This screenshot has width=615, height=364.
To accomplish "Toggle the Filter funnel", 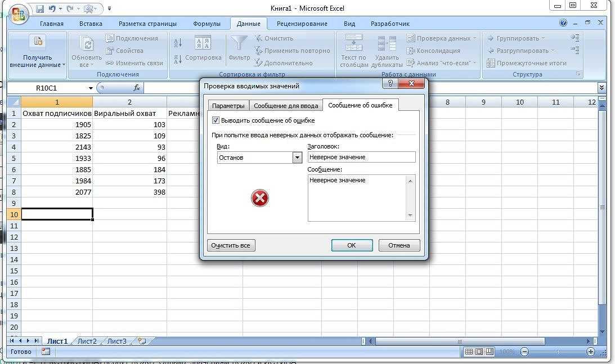I will [239, 43].
